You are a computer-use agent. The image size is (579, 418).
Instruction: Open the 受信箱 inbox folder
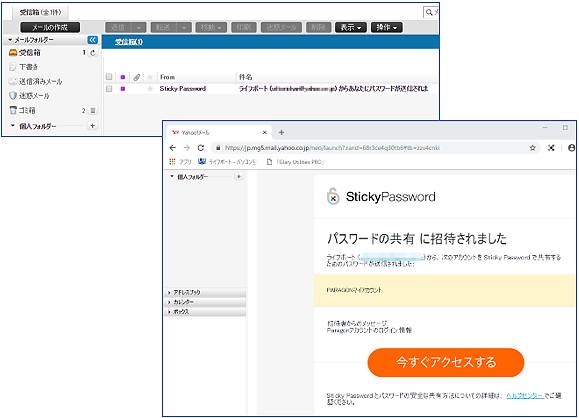(x=30, y=53)
